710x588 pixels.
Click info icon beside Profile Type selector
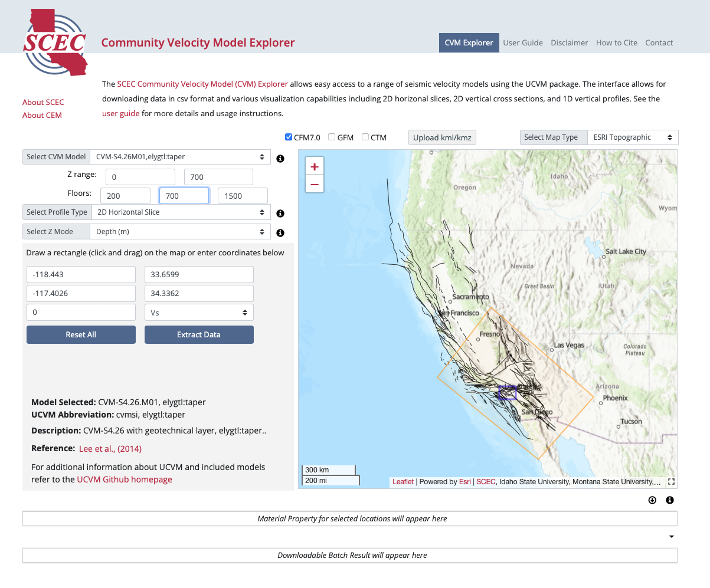280,213
